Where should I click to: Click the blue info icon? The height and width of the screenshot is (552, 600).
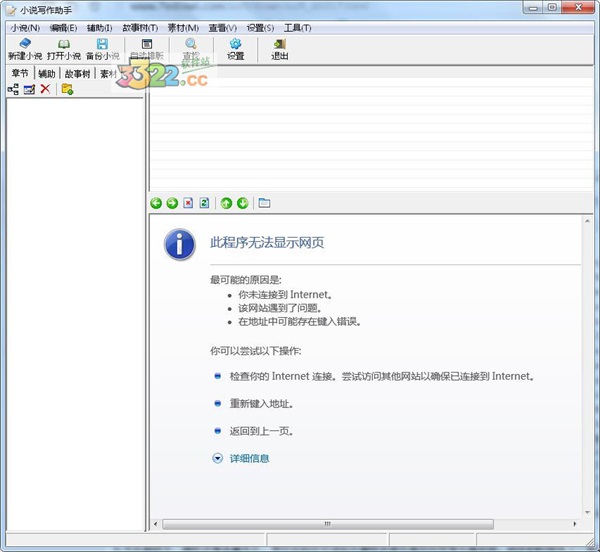[179, 244]
